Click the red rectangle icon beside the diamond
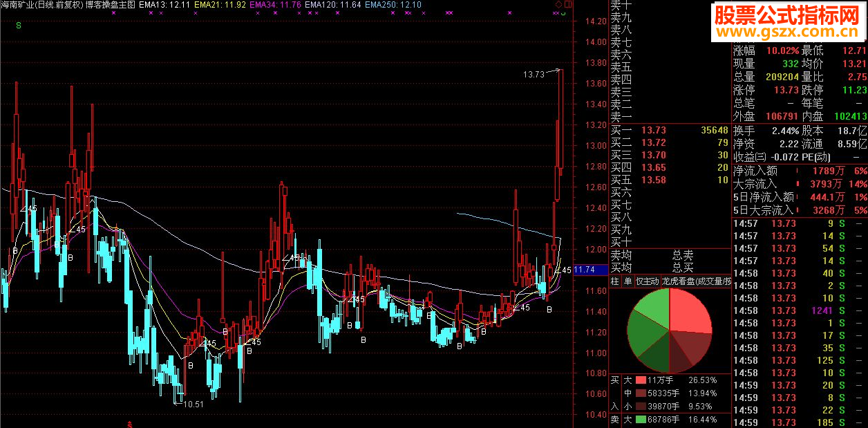Image resolution: width=868 pixels, height=428 pixels. [x=567, y=5]
